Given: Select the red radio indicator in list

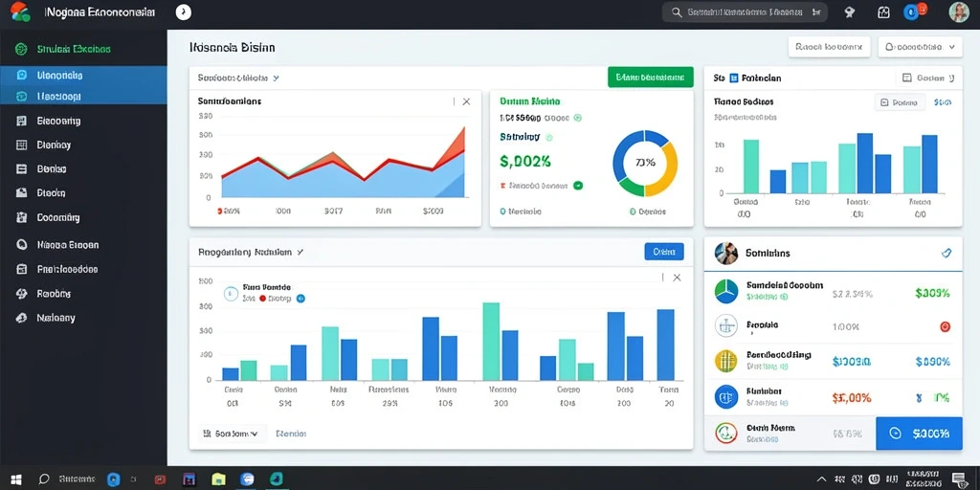Looking at the screenshot, I should (945, 326).
